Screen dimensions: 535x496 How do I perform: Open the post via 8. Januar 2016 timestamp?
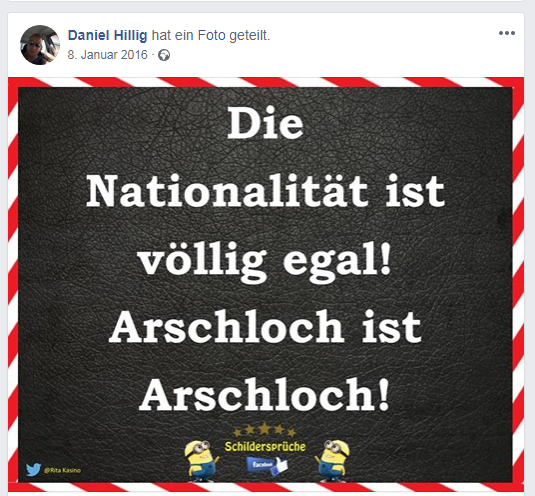(107, 55)
